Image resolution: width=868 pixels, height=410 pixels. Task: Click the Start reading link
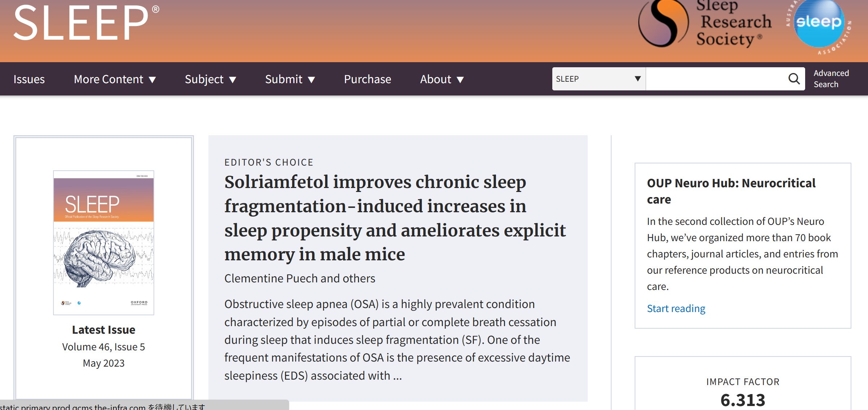(676, 308)
